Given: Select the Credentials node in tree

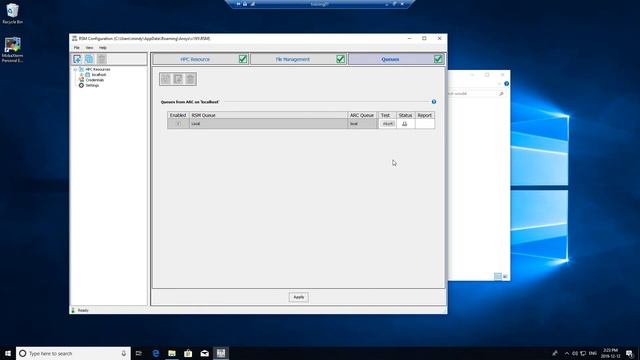Looking at the screenshot, I should pos(92,80).
